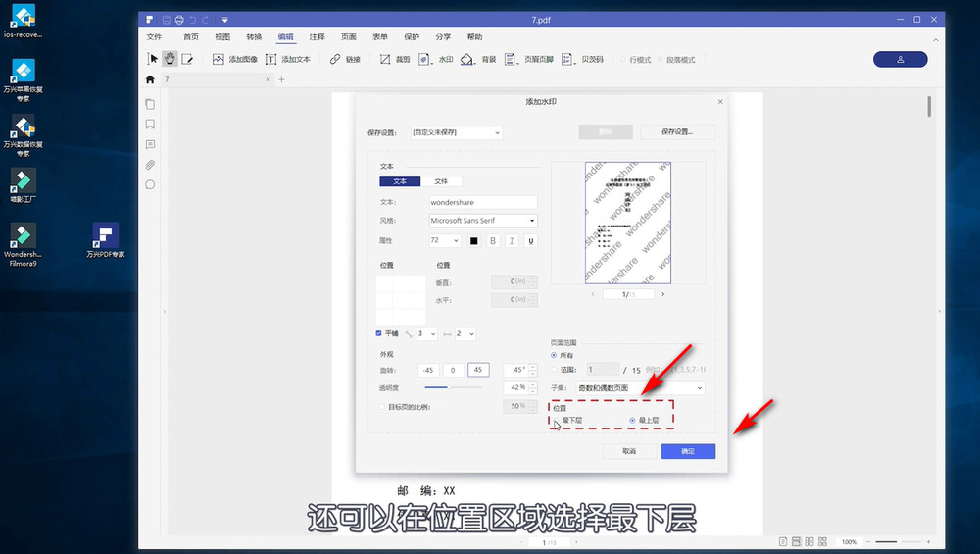The height and width of the screenshot is (554, 980).
Task: Open the black text color swatch
Action: coord(473,241)
